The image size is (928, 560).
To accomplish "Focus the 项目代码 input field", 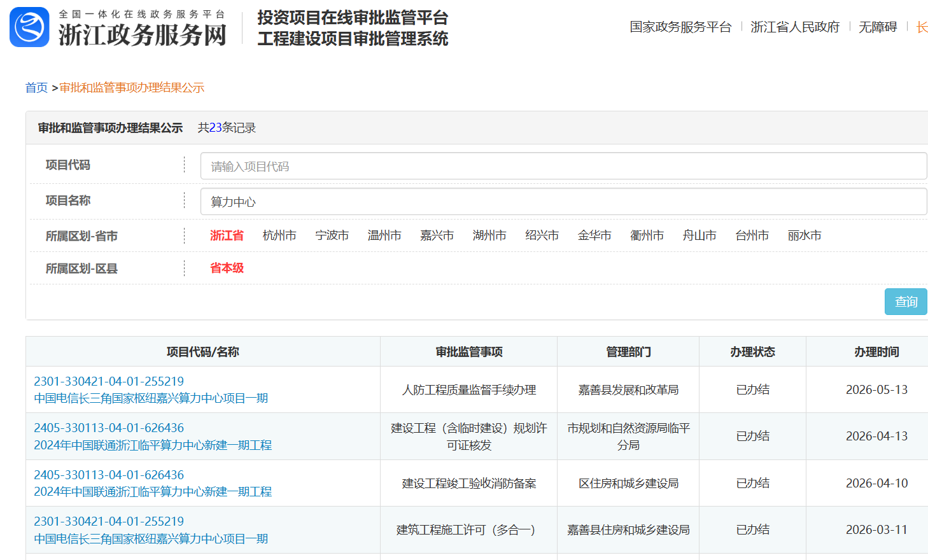I will tap(563, 166).
